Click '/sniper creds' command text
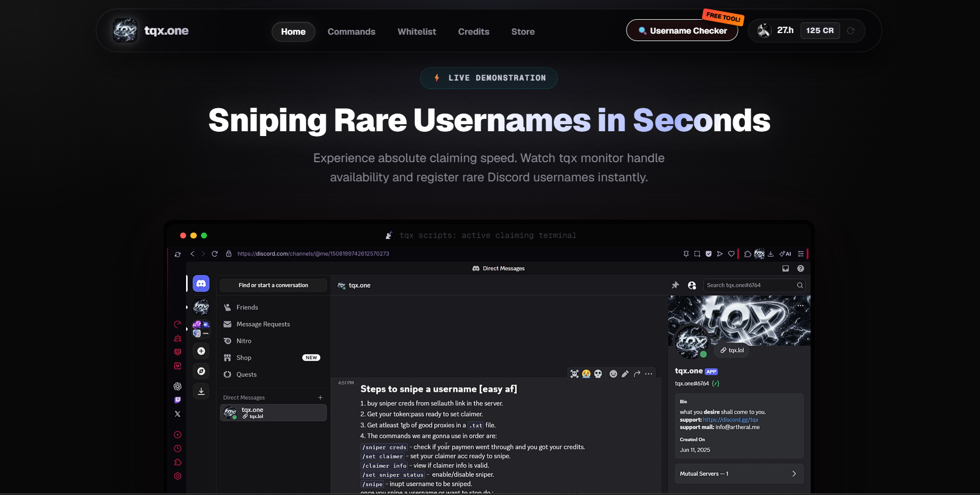The width and height of the screenshot is (980, 495). click(x=384, y=448)
